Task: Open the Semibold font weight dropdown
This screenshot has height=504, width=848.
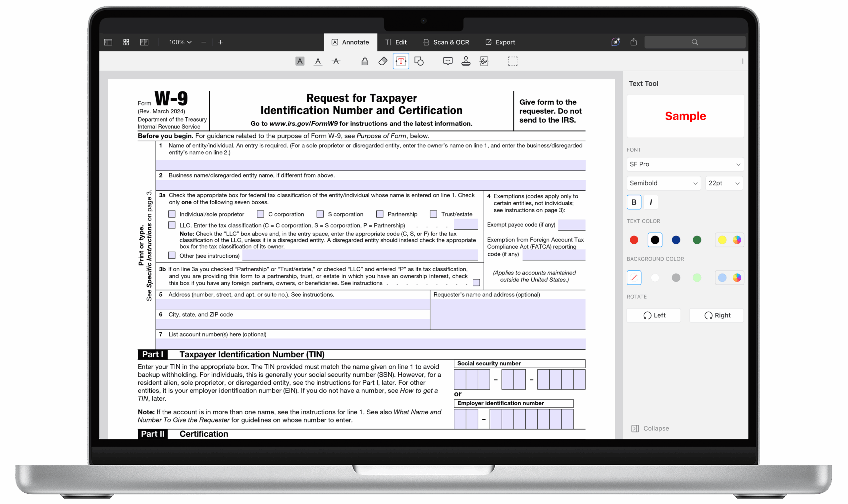Action: click(663, 183)
